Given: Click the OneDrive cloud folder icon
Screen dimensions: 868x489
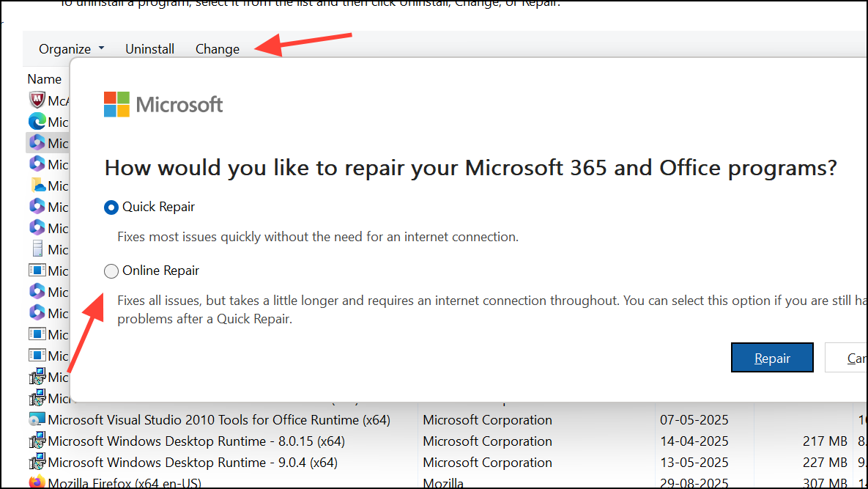Looking at the screenshot, I should (37, 185).
